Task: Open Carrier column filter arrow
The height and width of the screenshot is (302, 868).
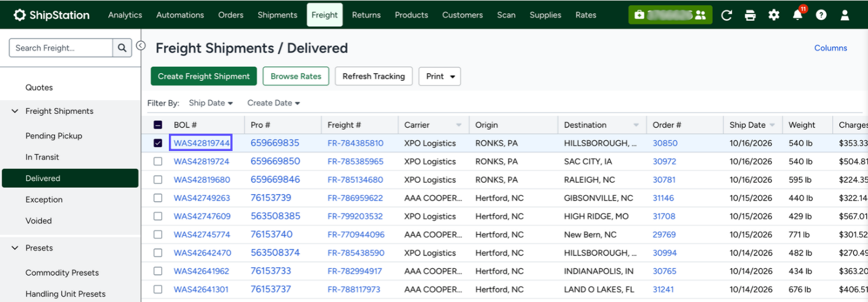Action: (459, 125)
